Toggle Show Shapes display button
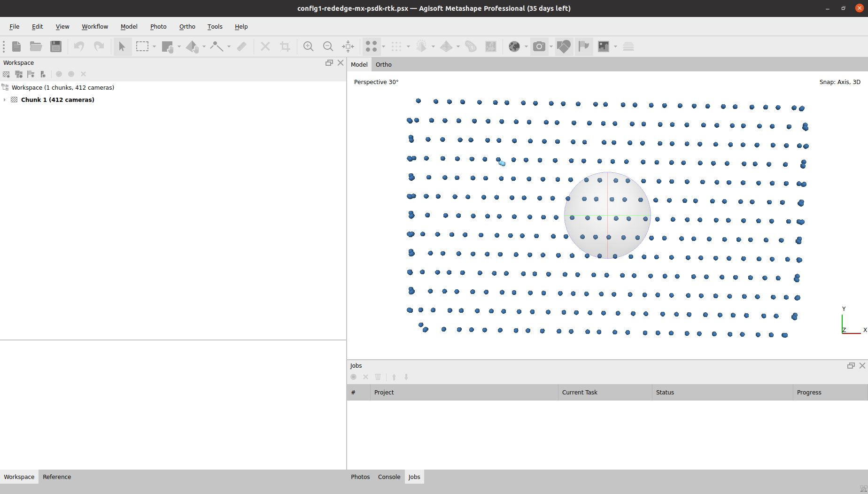This screenshot has width=868, height=494. pyautogui.click(x=564, y=46)
